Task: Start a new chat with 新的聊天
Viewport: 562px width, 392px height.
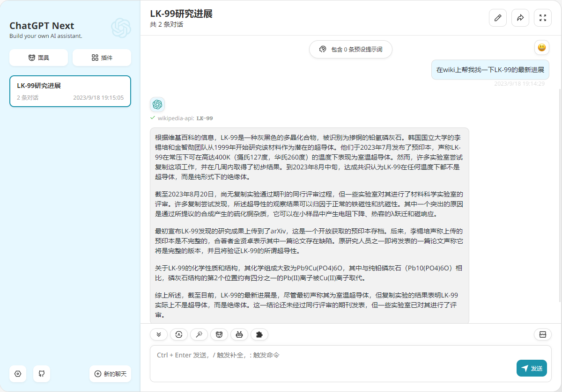Action: coord(110,374)
